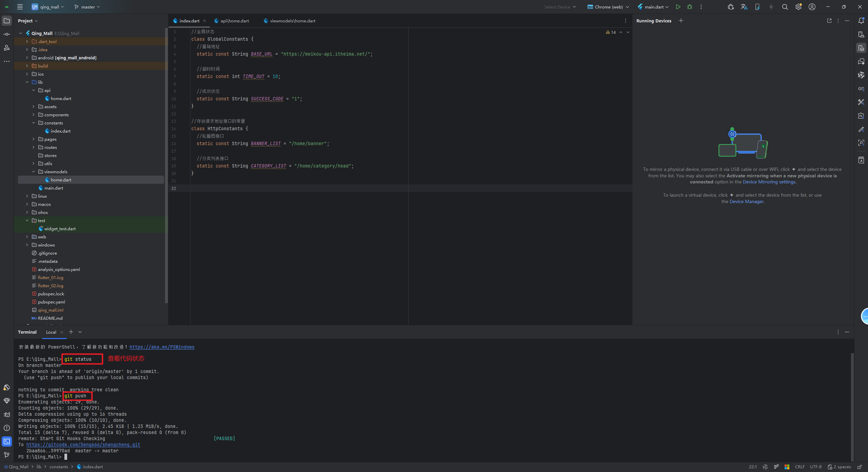This screenshot has width=868, height=472.
Task: Click the Run (play) button
Action: (x=678, y=7)
